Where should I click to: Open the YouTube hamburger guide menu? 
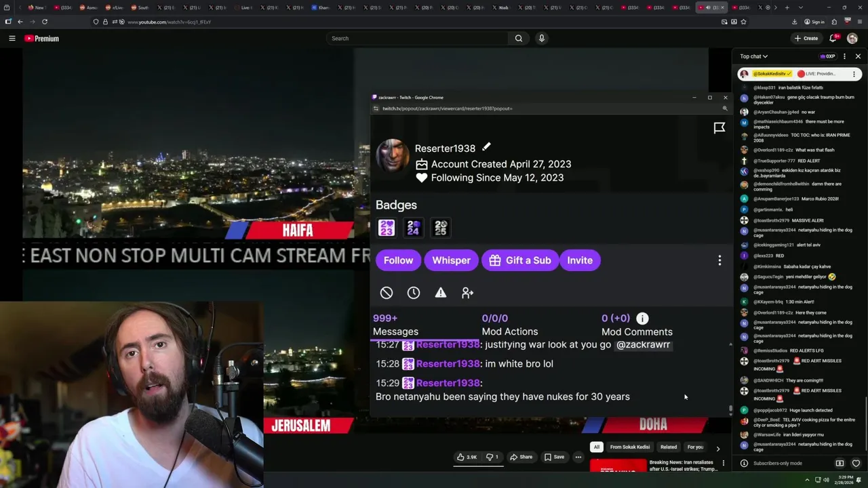[12, 39]
